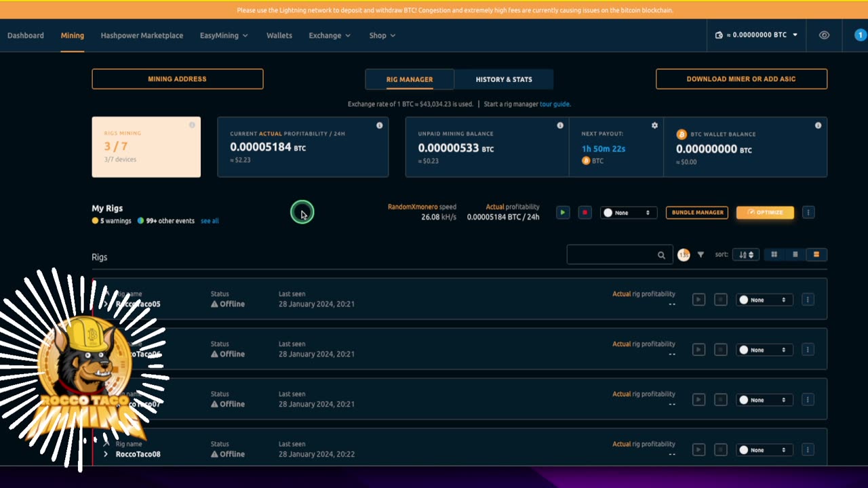Viewport: 868px width, 488px height.
Task: Switch rigs to card view
Action: point(816,255)
